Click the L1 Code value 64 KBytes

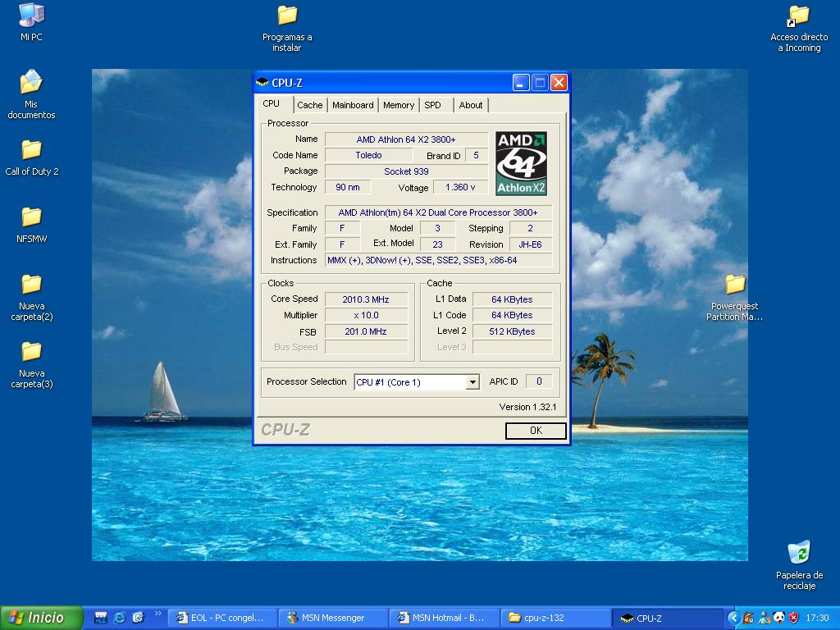512,316
